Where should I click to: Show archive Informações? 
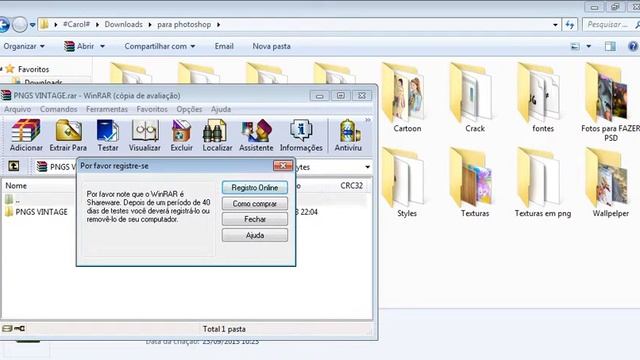click(301, 136)
